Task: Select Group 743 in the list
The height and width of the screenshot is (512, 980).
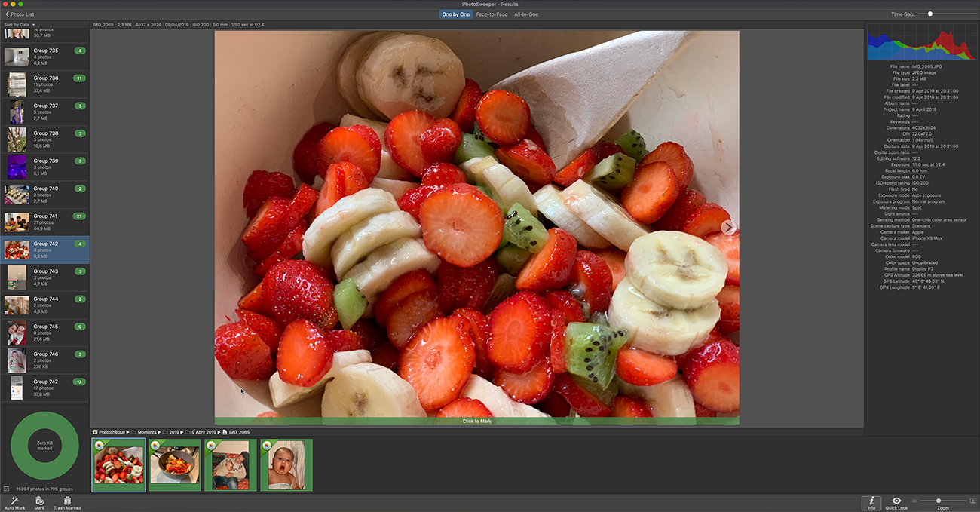Action: point(44,277)
